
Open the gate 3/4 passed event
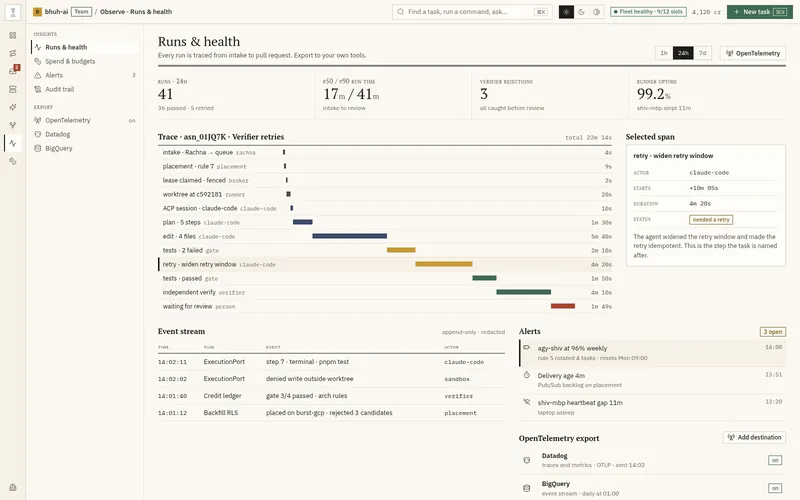point(331,395)
